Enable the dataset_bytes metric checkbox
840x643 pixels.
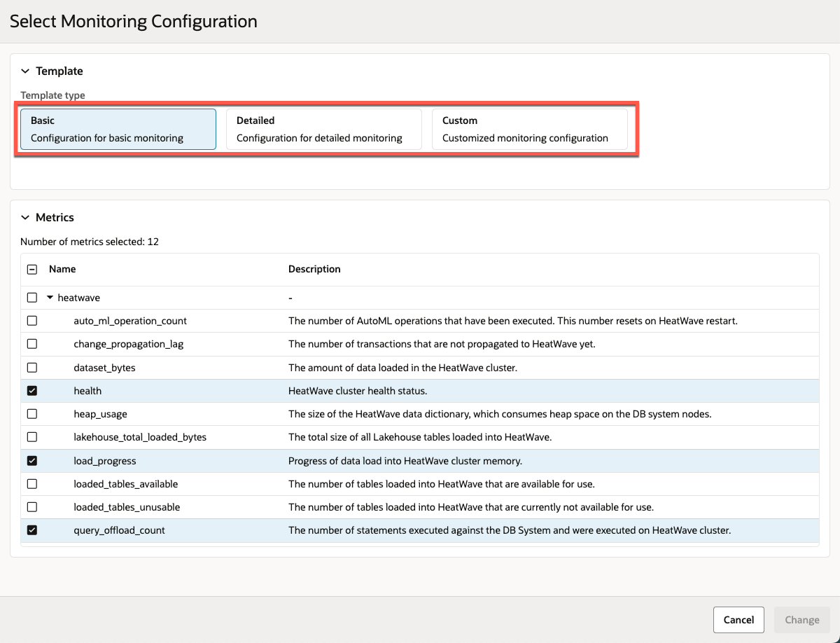[31, 367]
